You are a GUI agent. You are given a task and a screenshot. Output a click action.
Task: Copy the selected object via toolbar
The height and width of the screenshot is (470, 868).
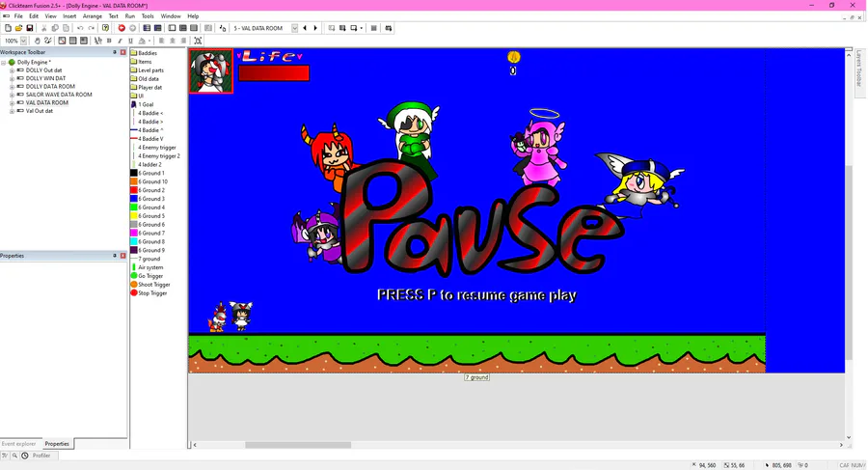click(x=55, y=28)
